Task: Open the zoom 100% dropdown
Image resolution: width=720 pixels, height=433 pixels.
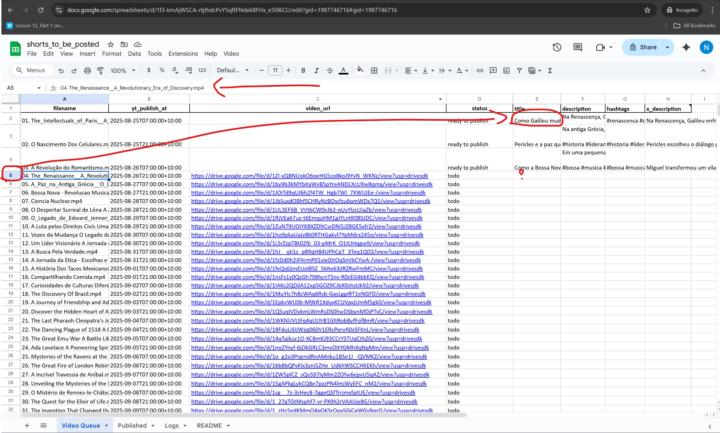Action: pos(123,71)
